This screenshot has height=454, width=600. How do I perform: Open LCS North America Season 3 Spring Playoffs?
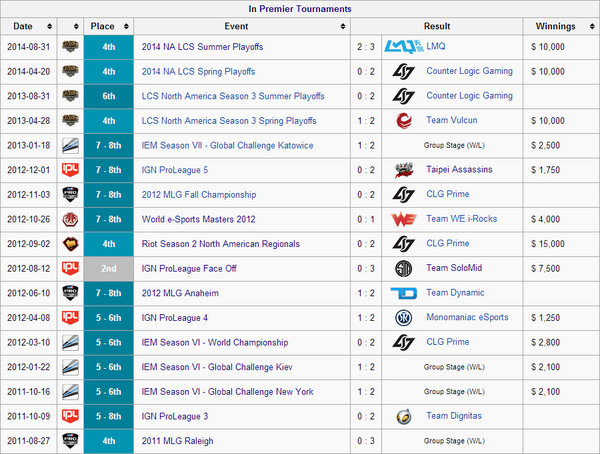(x=229, y=121)
